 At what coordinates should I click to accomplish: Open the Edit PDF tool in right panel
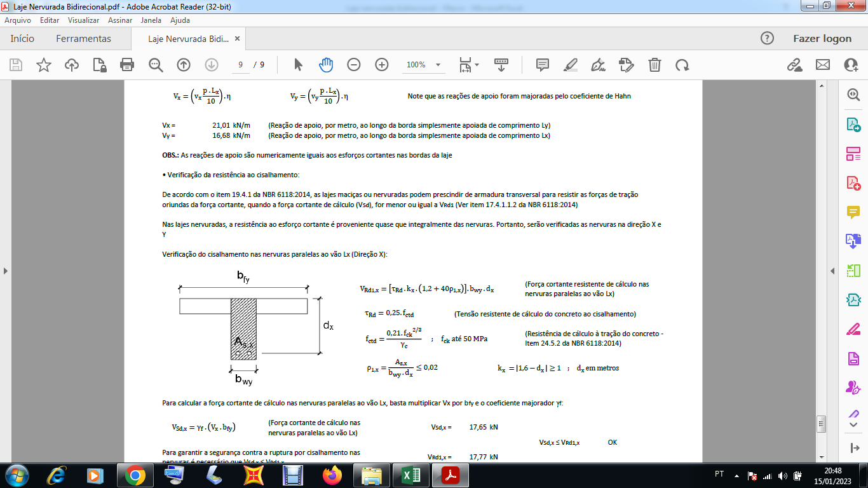click(x=853, y=154)
